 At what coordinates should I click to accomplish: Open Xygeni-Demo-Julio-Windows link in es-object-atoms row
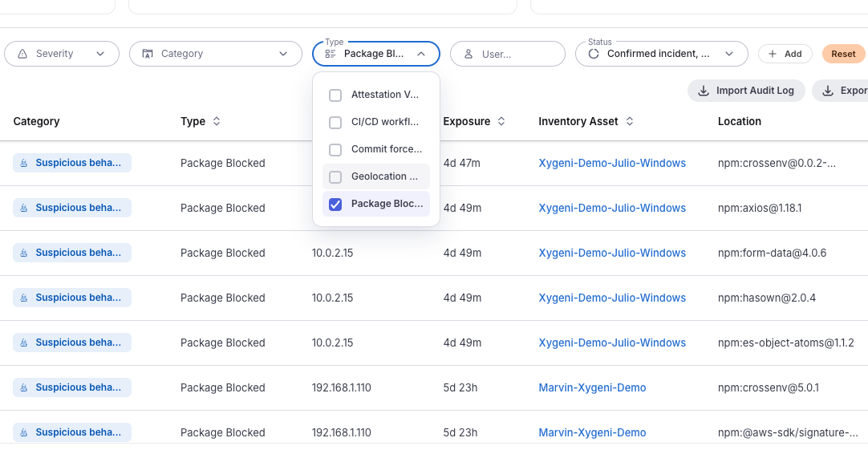(x=612, y=343)
